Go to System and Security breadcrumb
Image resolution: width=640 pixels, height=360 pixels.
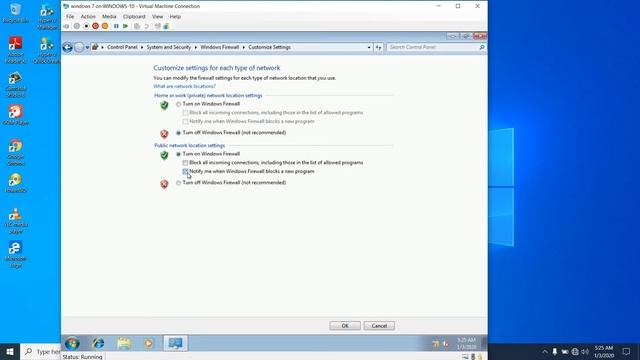pos(169,47)
